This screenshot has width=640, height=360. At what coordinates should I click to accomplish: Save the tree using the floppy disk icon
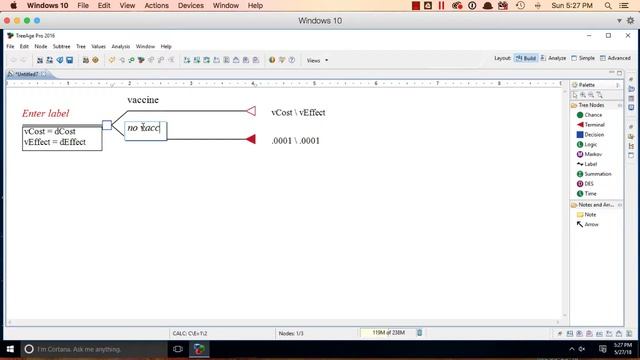69,60
